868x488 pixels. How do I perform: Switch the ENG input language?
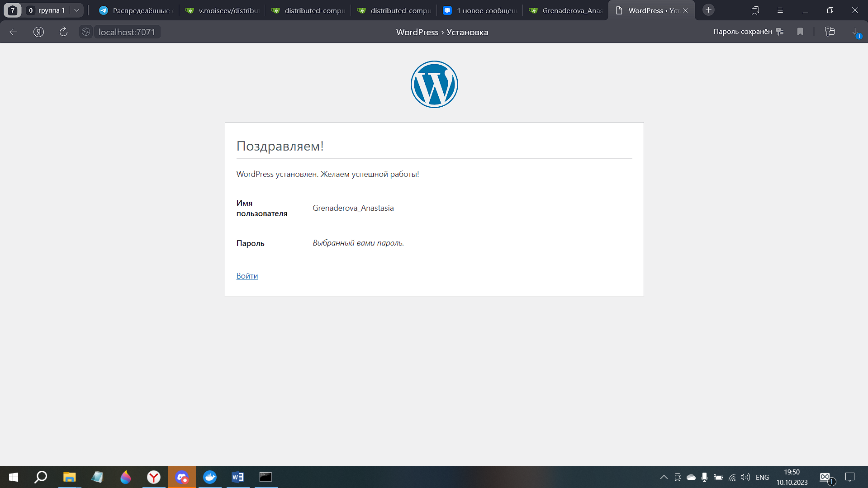(762, 477)
